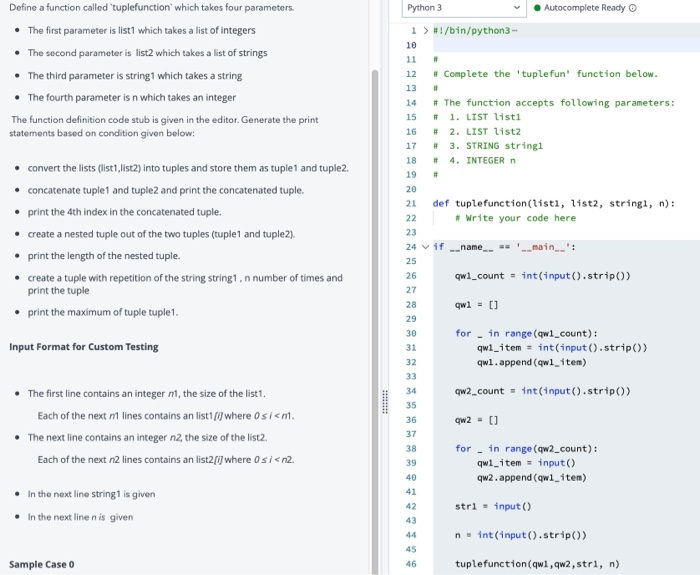This screenshot has height=575, width=700.
Task: Click 'In the next line string1 is given'
Action: point(92,494)
